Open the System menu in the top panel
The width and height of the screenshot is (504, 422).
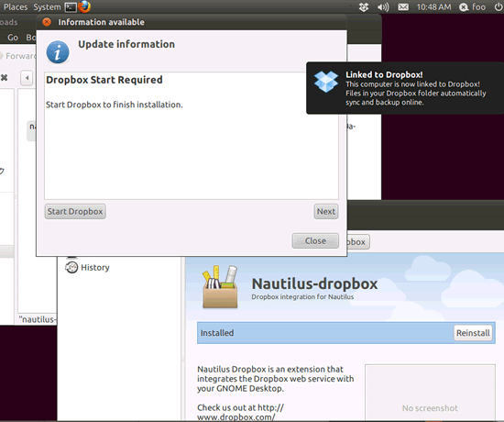click(x=47, y=6)
